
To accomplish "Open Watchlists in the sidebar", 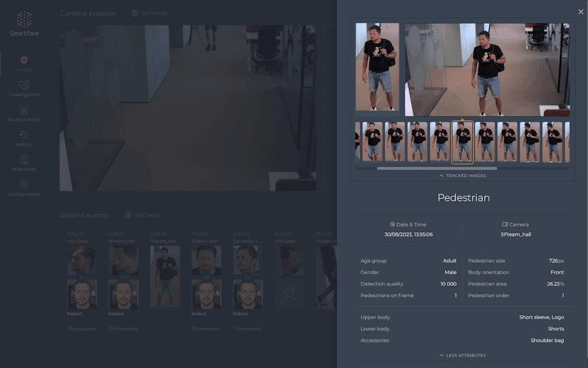I will 24,164.
